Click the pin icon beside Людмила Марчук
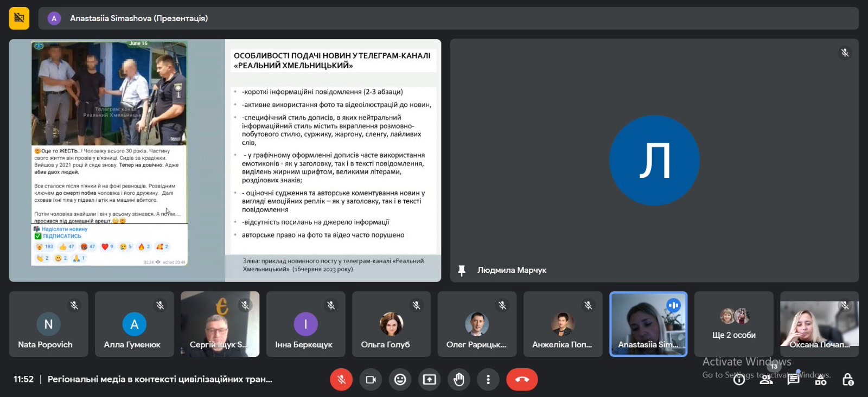 point(462,270)
